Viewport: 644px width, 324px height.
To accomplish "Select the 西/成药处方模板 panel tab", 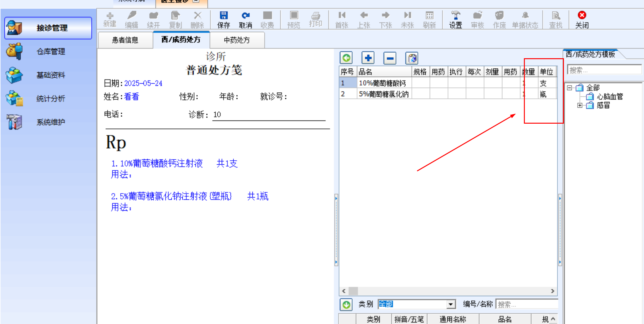I will 591,54.
